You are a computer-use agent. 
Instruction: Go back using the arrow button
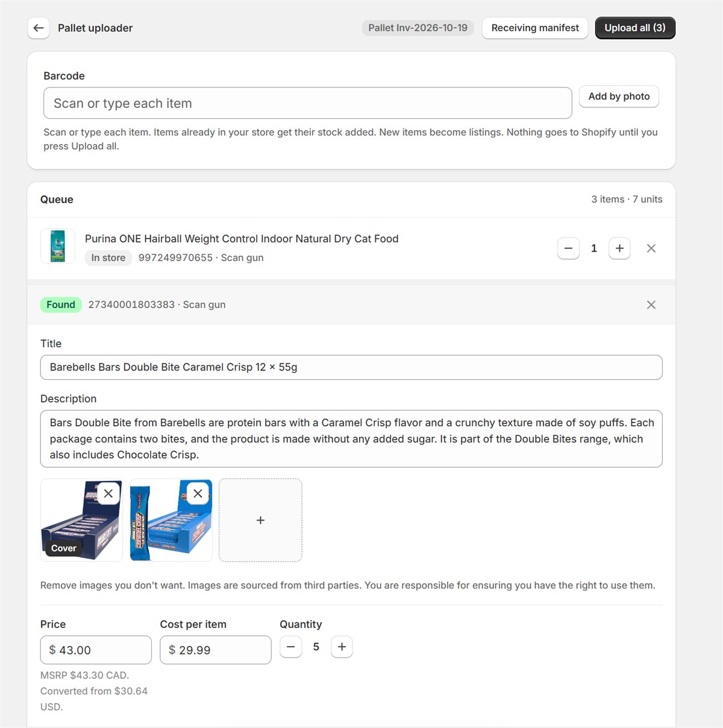point(39,28)
